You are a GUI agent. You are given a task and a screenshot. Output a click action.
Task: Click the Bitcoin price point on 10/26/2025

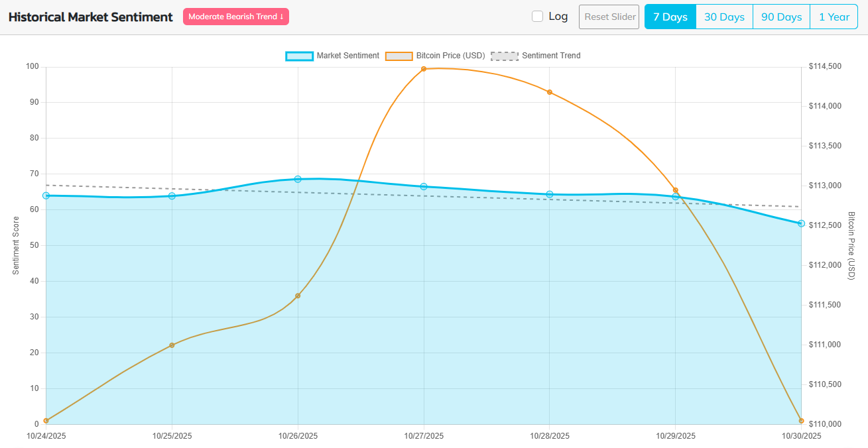coord(298,296)
